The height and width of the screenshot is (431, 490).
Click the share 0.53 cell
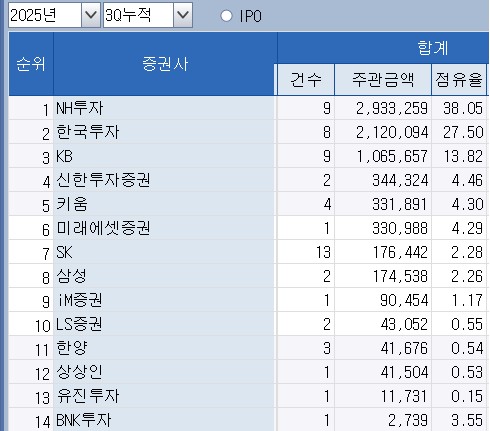(x=459, y=372)
